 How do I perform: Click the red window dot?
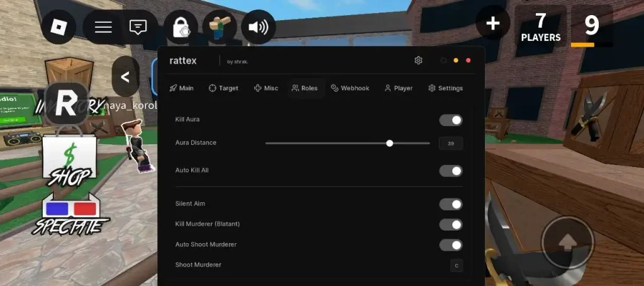pos(468,60)
